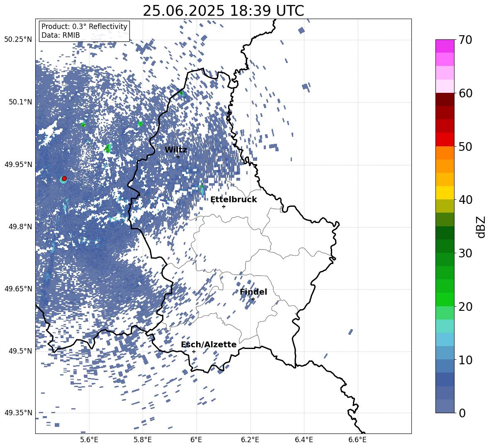Click the Wiltz cross marker

(x=178, y=157)
